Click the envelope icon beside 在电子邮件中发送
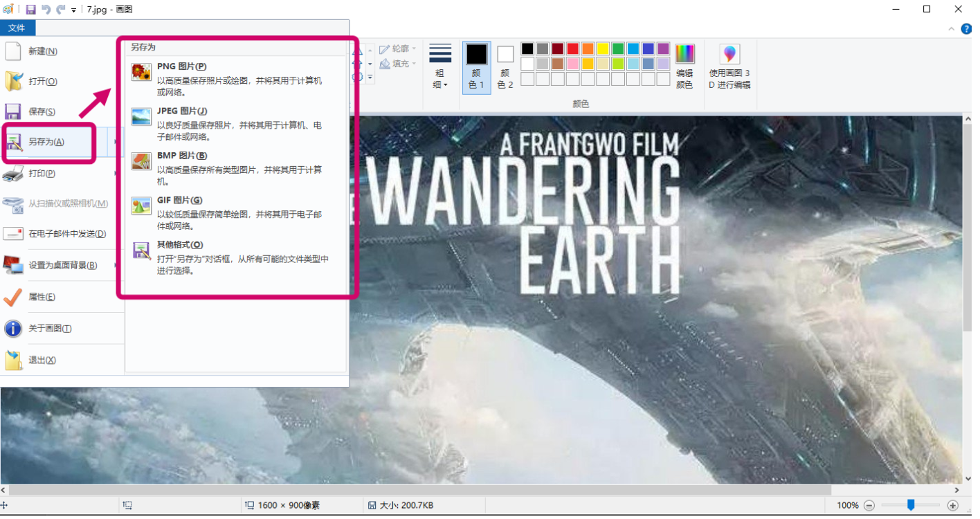This screenshot has height=519, width=980. (x=13, y=234)
